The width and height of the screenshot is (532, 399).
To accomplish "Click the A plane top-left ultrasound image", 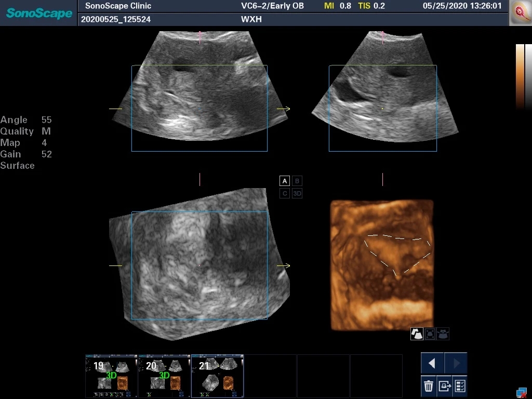I will [200, 86].
